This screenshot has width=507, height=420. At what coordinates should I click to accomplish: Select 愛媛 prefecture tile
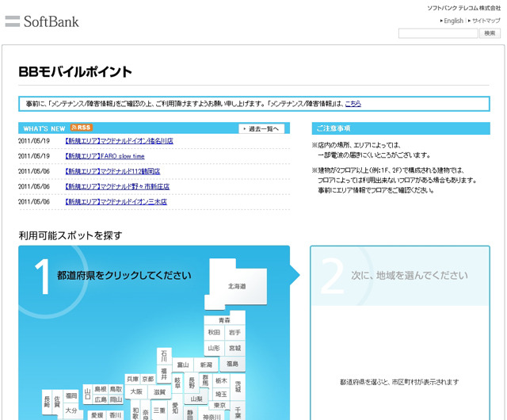[97, 415]
